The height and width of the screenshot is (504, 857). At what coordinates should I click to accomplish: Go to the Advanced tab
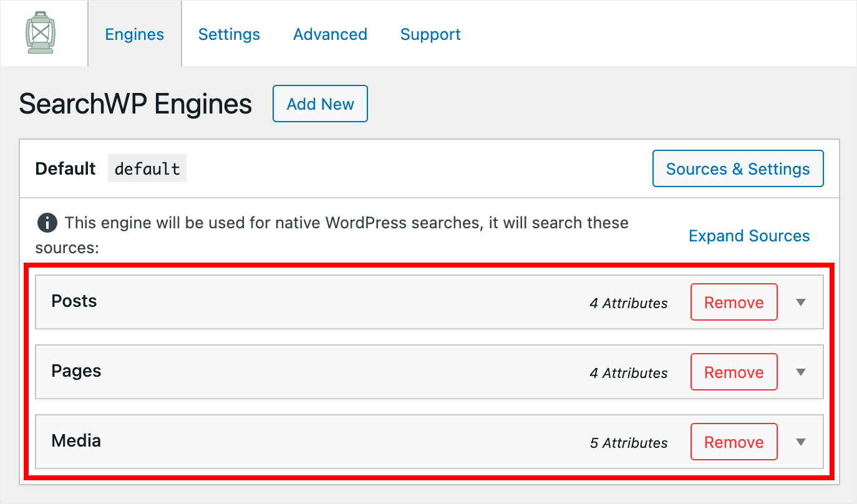point(330,34)
